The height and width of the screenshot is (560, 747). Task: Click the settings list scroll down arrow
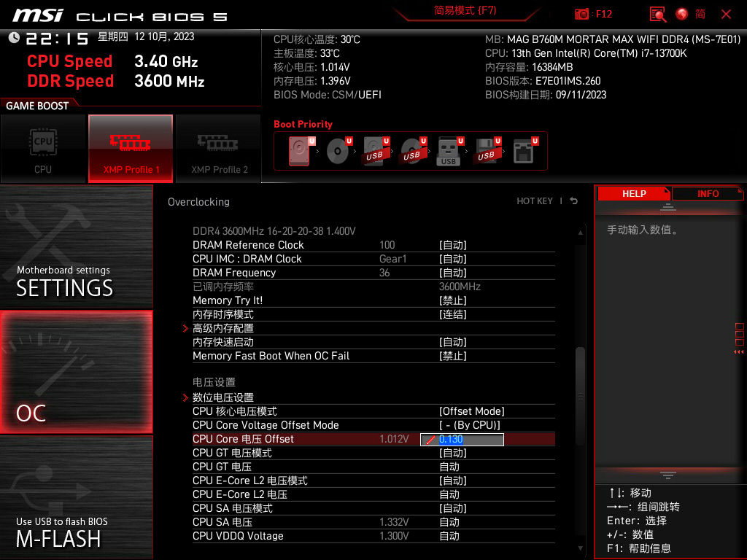coord(580,548)
